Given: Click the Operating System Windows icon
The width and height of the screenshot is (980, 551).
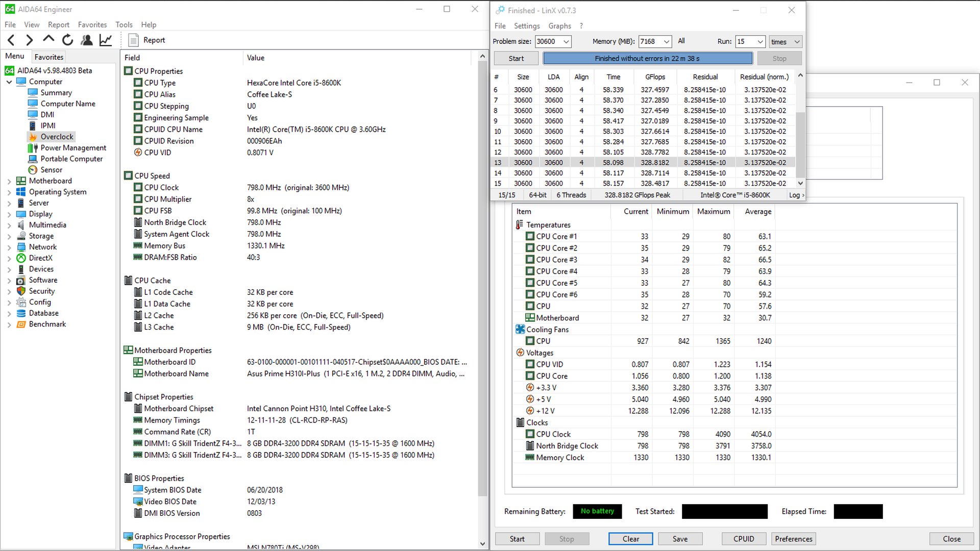Looking at the screenshot, I should [21, 192].
